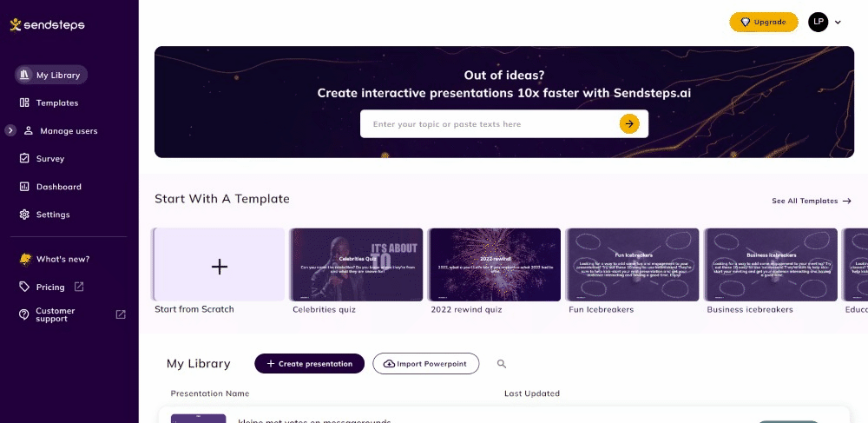
Task: Open the account dropdown arrow
Action: (x=838, y=22)
